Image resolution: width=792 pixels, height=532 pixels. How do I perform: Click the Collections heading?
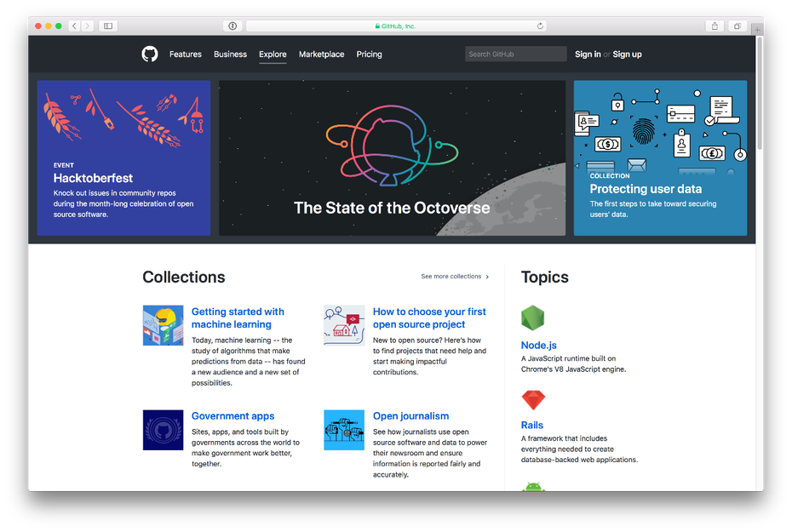tap(184, 277)
